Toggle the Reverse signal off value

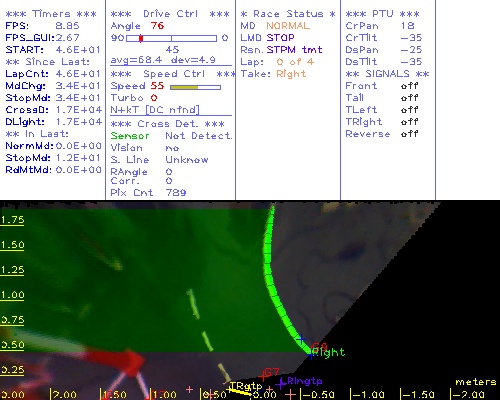pos(409,134)
